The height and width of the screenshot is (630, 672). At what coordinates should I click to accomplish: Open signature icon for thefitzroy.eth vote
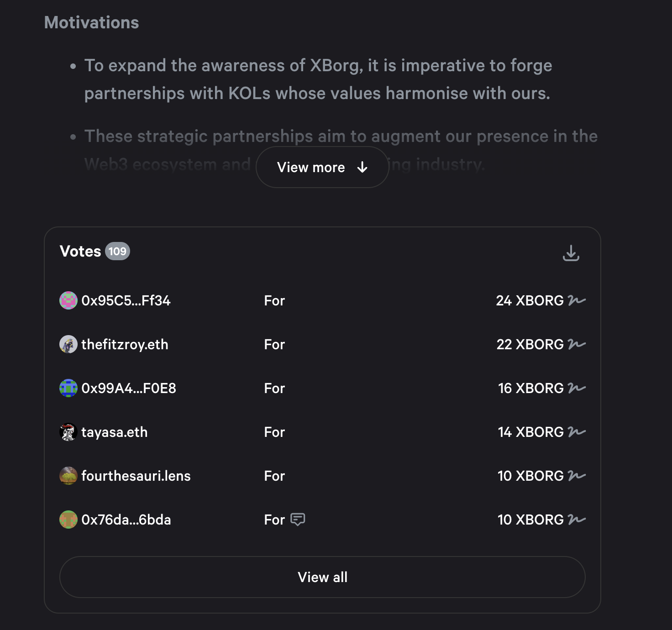(577, 344)
